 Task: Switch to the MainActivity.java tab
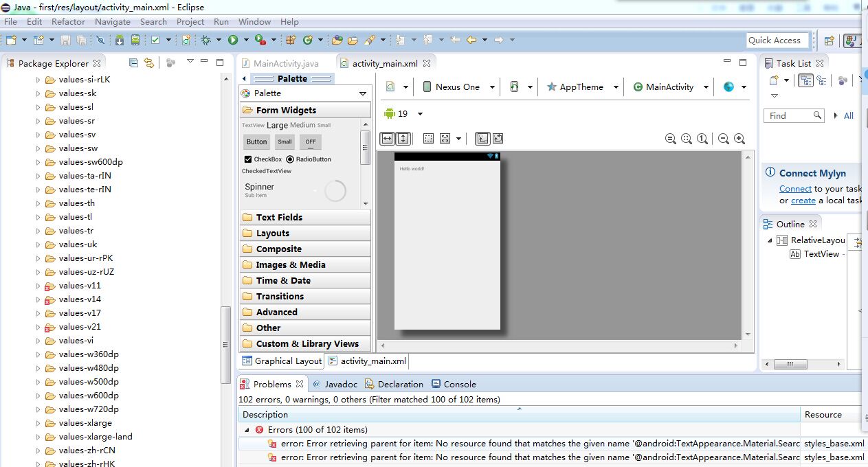(285, 63)
